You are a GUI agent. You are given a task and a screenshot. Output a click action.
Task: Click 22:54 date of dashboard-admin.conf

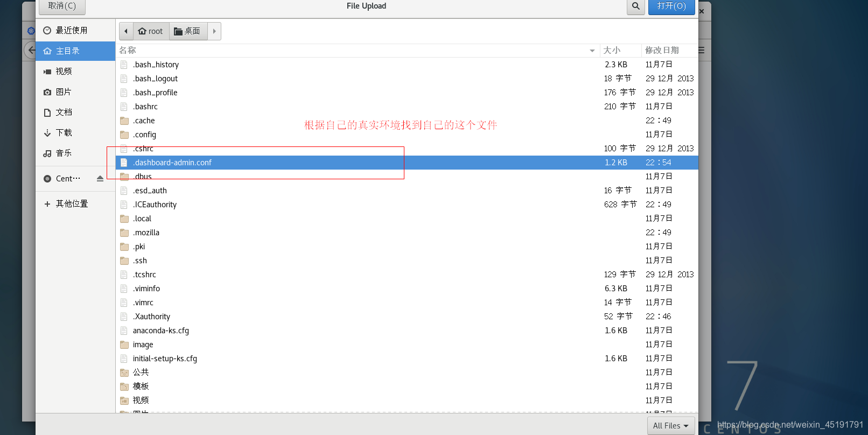(x=659, y=163)
